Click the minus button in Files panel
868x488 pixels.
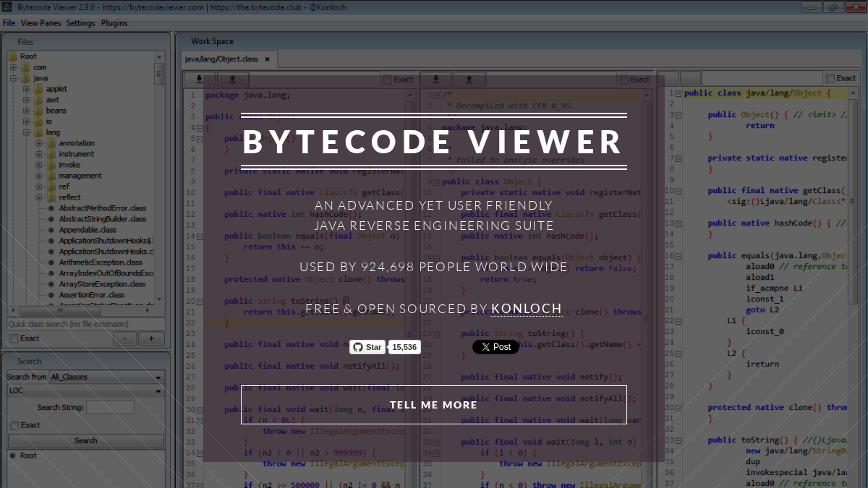(x=125, y=338)
